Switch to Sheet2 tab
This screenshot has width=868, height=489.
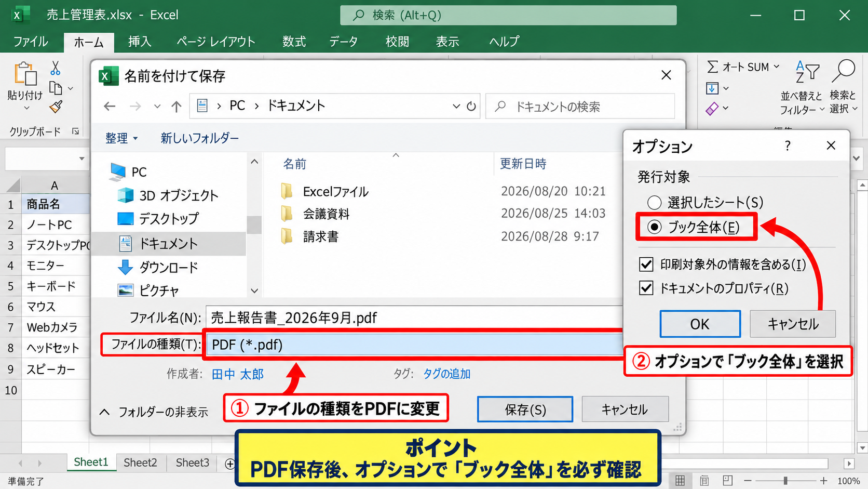pyautogui.click(x=140, y=462)
